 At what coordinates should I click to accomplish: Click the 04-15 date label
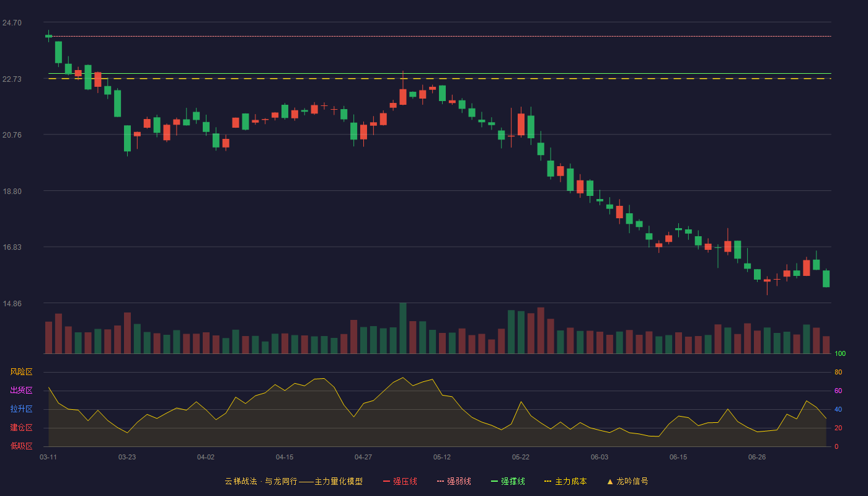pos(285,457)
